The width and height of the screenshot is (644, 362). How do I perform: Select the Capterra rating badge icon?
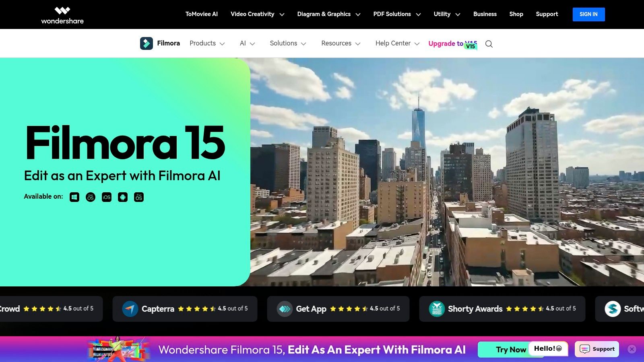(x=130, y=309)
